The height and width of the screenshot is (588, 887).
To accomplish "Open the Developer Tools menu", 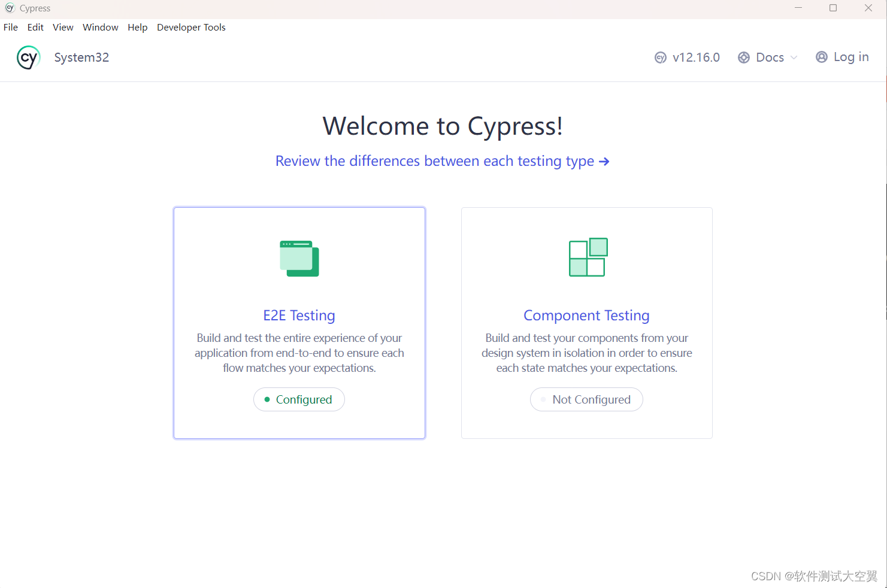I will pyautogui.click(x=191, y=27).
